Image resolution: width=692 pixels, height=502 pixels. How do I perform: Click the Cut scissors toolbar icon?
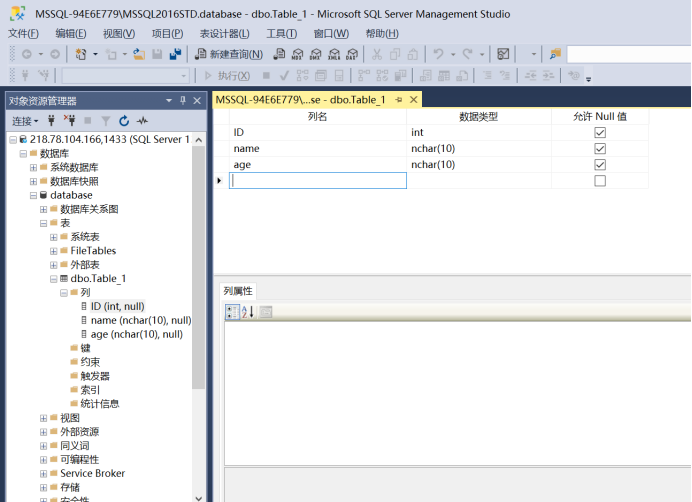pyautogui.click(x=376, y=54)
